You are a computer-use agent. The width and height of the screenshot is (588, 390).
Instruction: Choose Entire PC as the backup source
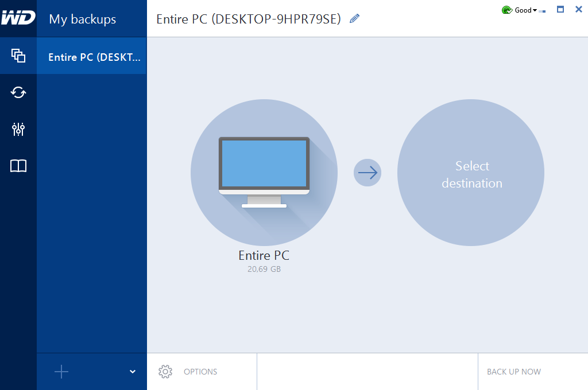click(264, 173)
